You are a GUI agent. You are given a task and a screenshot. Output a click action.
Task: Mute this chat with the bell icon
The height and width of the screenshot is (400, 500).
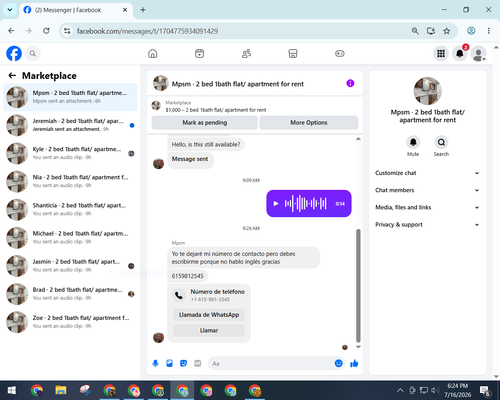413,142
